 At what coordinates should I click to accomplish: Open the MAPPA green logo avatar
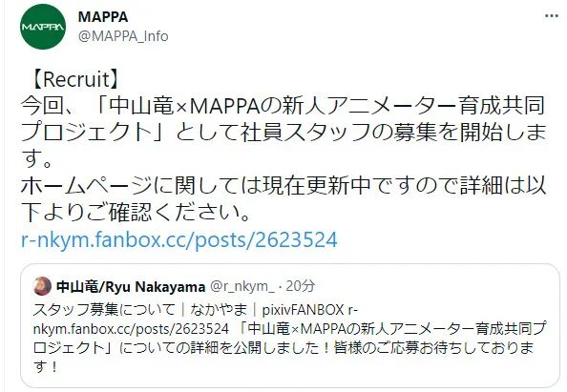point(43,27)
